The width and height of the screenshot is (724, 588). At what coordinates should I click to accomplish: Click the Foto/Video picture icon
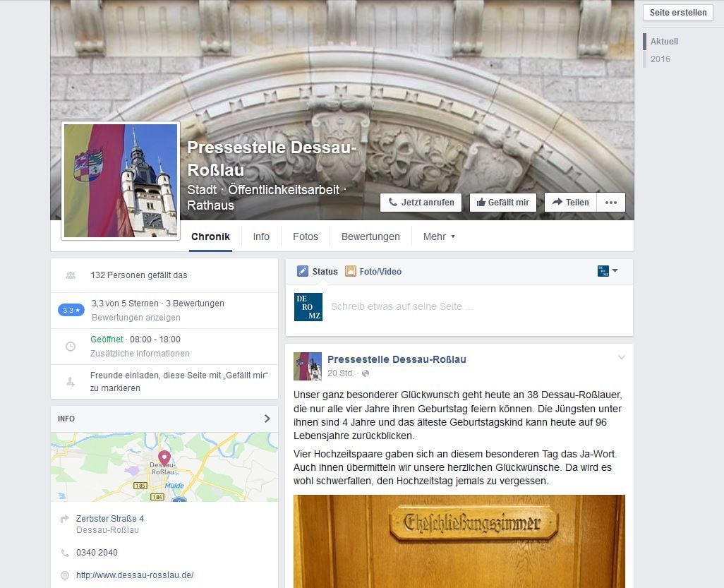tap(351, 271)
